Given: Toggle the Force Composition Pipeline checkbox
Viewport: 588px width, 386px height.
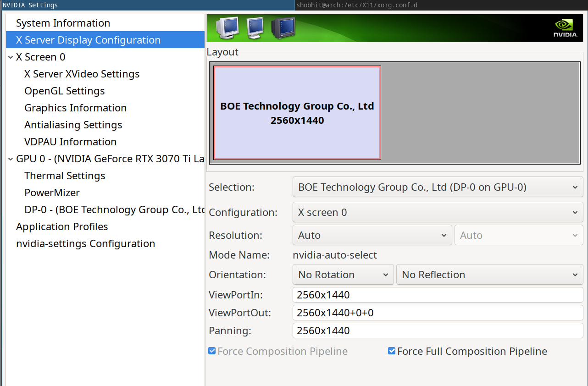Looking at the screenshot, I should [212, 351].
